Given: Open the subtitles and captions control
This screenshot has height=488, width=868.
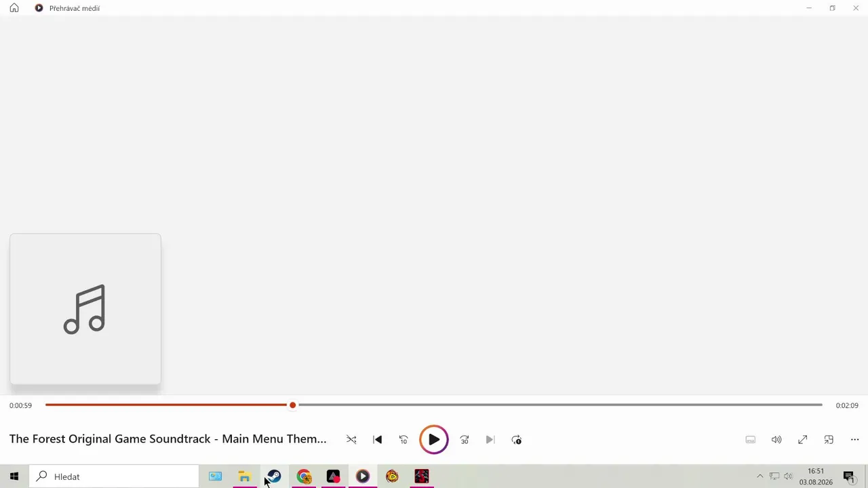Looking at the screenshot, I should click(x=751, y=440).
